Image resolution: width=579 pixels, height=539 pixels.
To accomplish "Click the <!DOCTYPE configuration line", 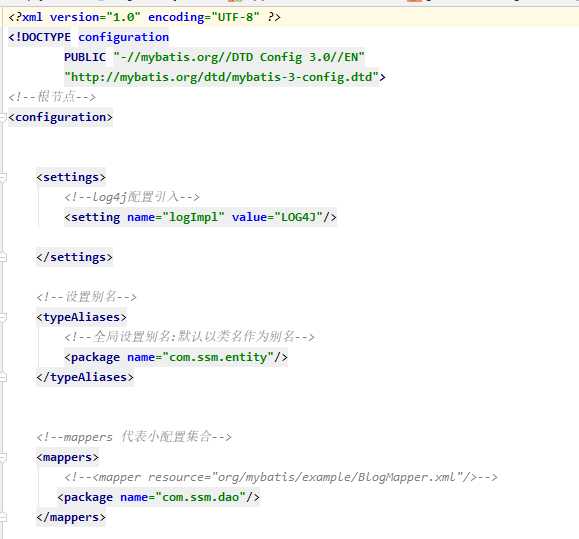I will [89, 37].
